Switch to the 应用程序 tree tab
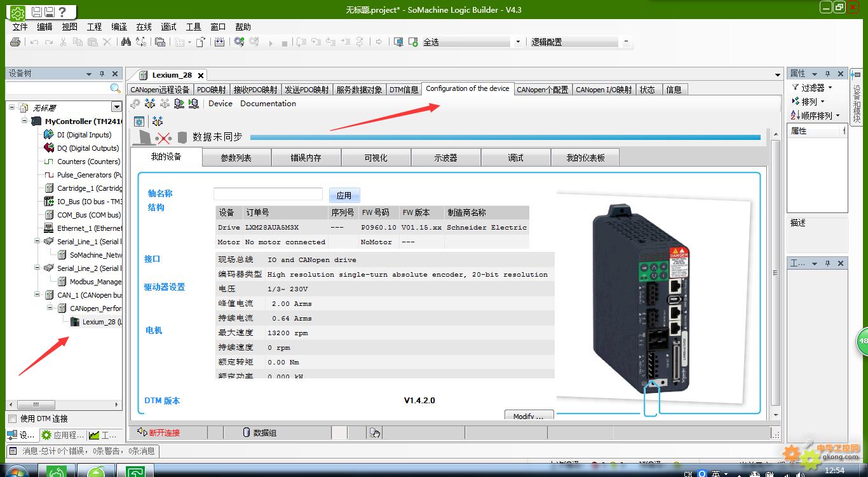Screen dimensions: 868x477 pyautogui.click(x=63, y=435)
